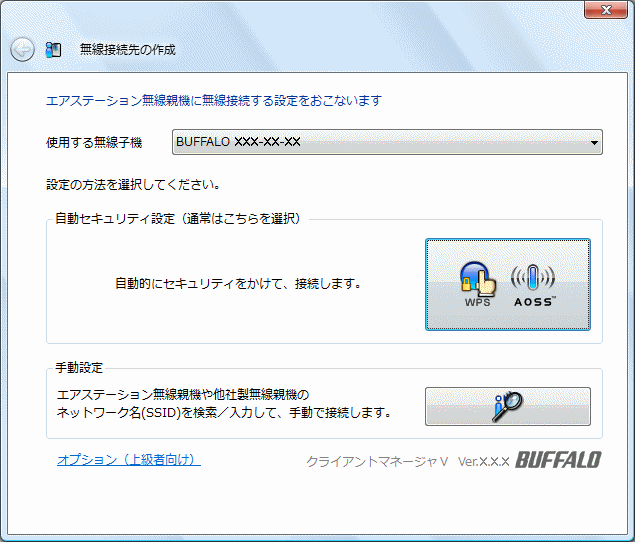This screenshot has width=635, height=542.
Task: Click the version text クライアントマネージャV Ver.X.X.X
Action: click(407, 461)
